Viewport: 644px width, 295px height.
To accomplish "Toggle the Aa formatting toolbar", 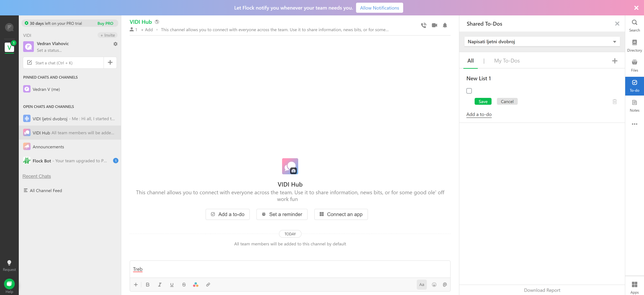I will 422,285.
